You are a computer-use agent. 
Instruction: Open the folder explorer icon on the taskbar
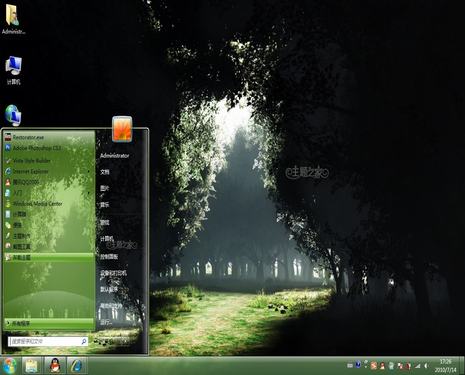[x=32, y=366]
